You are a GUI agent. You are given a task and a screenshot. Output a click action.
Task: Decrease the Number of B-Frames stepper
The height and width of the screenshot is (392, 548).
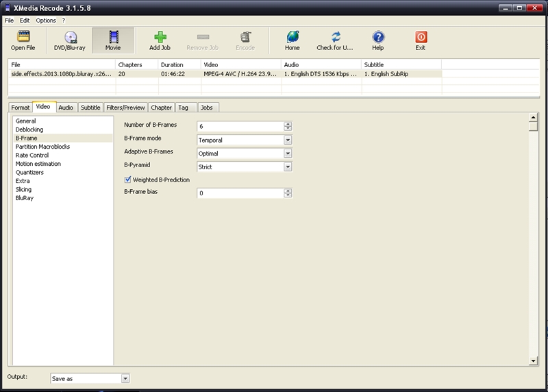[288, 129]
